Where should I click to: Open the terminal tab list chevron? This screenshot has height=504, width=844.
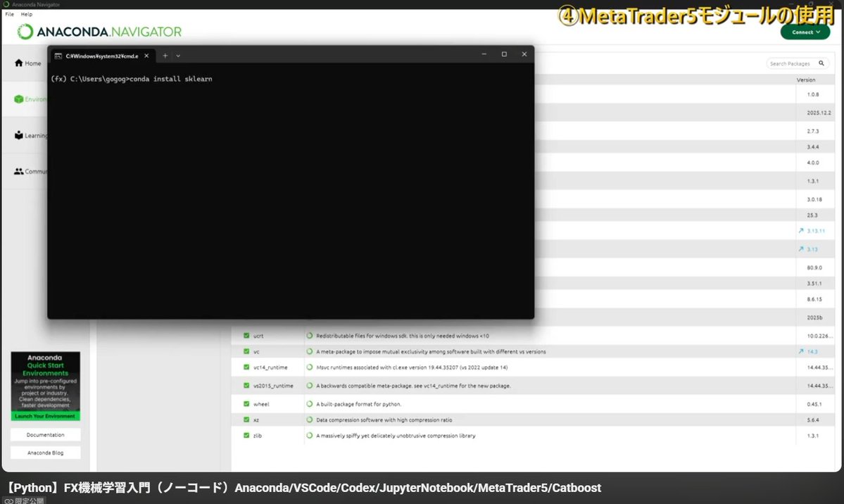[x=177, y=56]
